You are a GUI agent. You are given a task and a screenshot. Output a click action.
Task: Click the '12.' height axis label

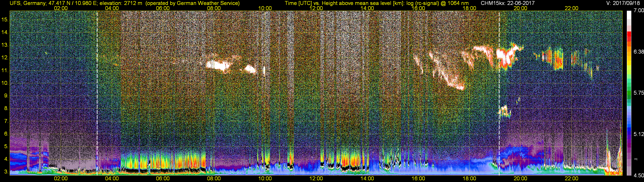tap(5, 58)
